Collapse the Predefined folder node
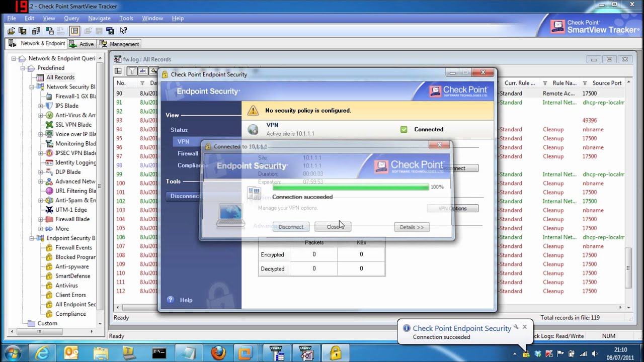 23,68
